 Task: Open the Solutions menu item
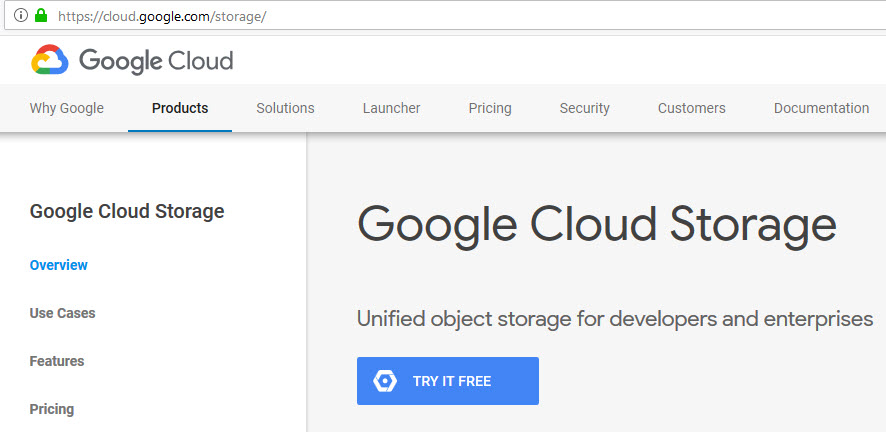(x=285, y=108)
